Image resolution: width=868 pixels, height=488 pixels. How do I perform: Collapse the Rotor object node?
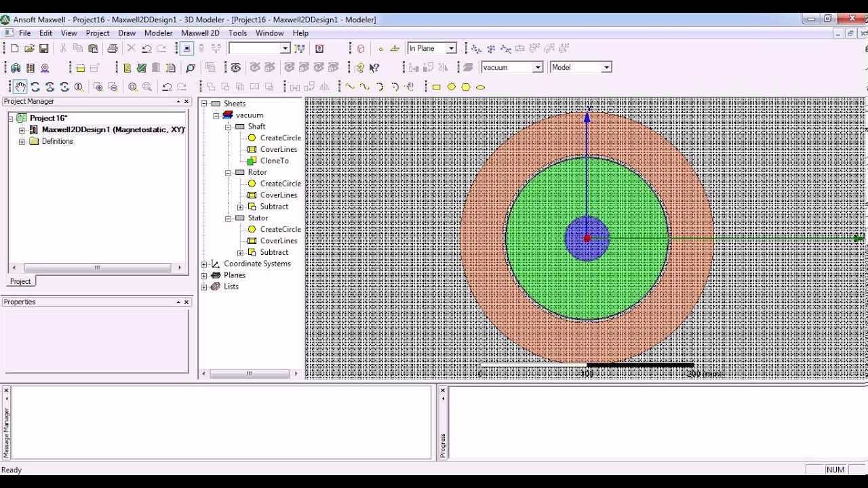coord(229,172)
